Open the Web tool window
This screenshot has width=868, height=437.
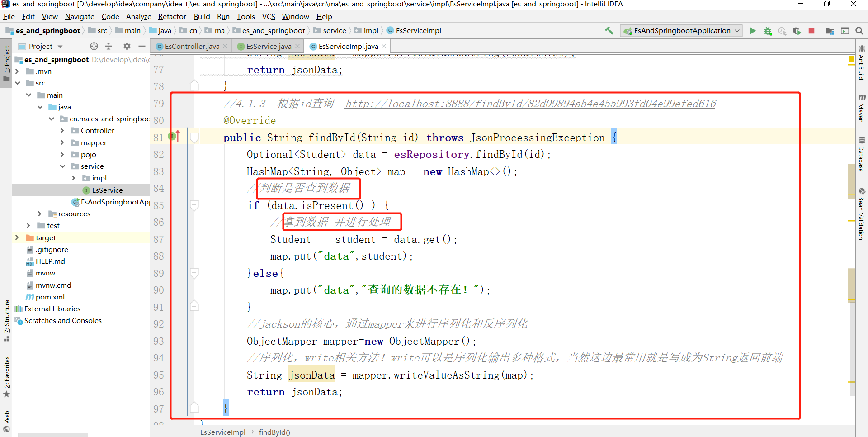coord(6,422)
